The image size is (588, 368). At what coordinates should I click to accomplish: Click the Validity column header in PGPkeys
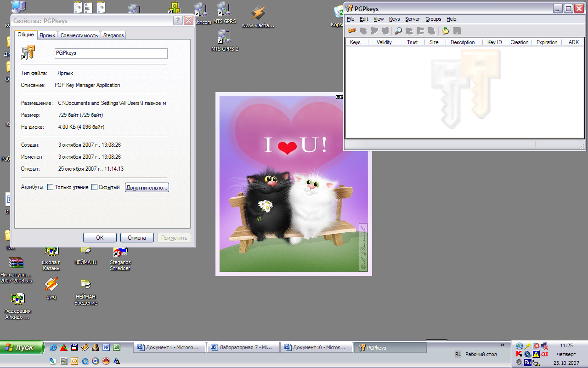(384, 42)
